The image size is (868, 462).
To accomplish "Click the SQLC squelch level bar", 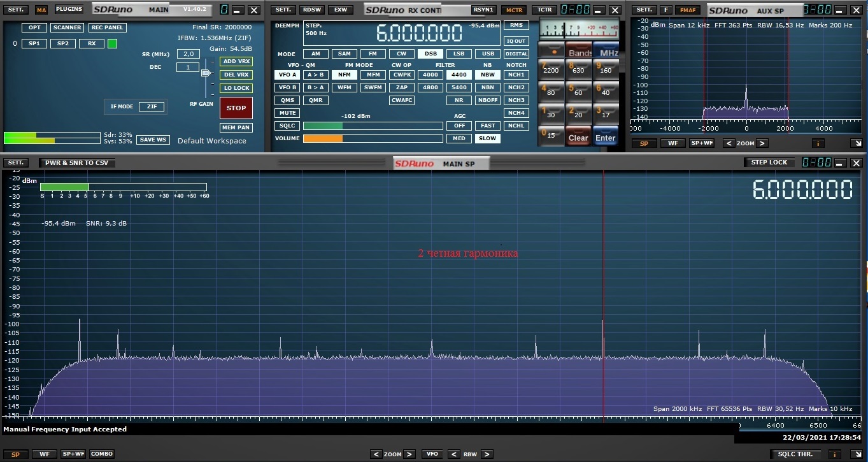I will click(373, 126).
